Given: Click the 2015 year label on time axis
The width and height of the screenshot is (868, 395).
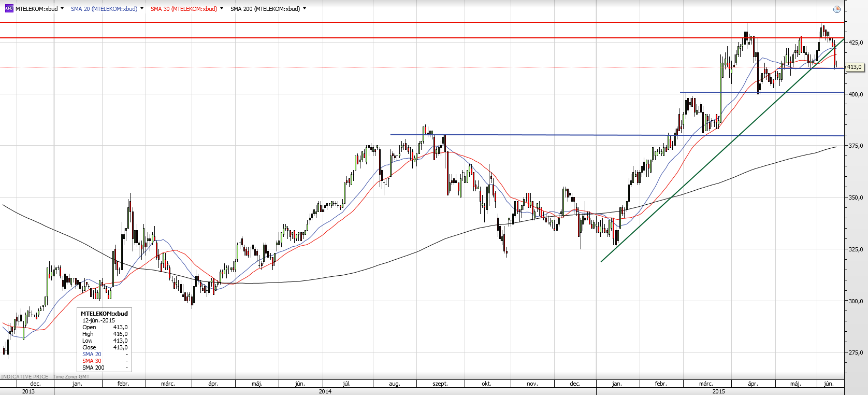Looking at the screenshot, I should [719, 391].
